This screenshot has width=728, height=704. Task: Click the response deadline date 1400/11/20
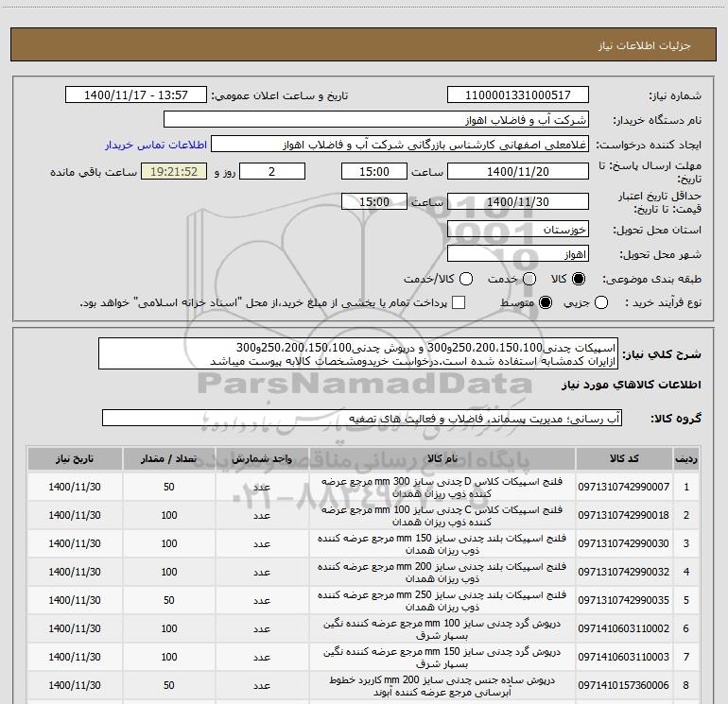[518, 171]
